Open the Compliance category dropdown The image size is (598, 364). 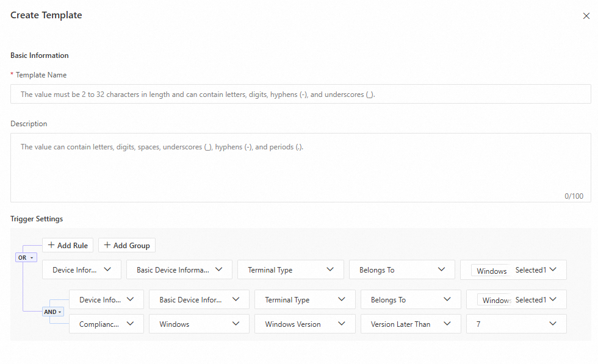pos(106,324)
